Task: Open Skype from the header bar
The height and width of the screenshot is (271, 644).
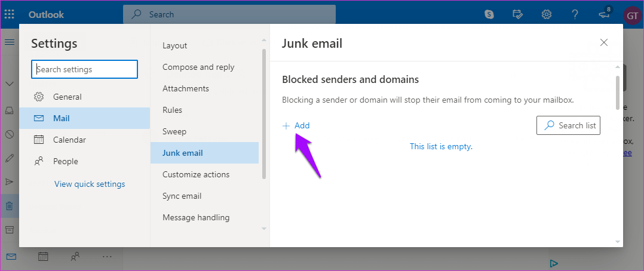Action: coord(489,14)
